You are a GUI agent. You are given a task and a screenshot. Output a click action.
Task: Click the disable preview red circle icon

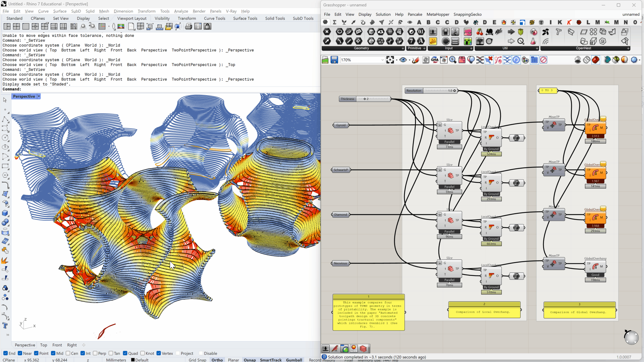point(543,60)
